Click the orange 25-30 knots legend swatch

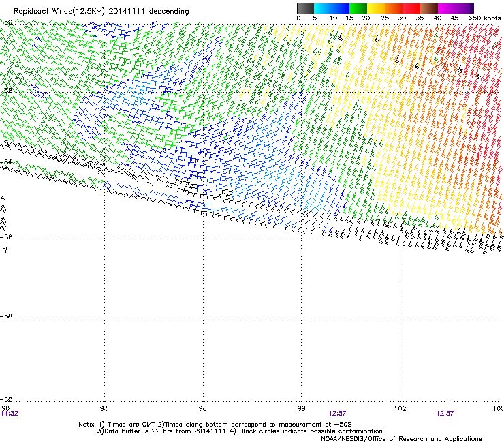(394, 8)
